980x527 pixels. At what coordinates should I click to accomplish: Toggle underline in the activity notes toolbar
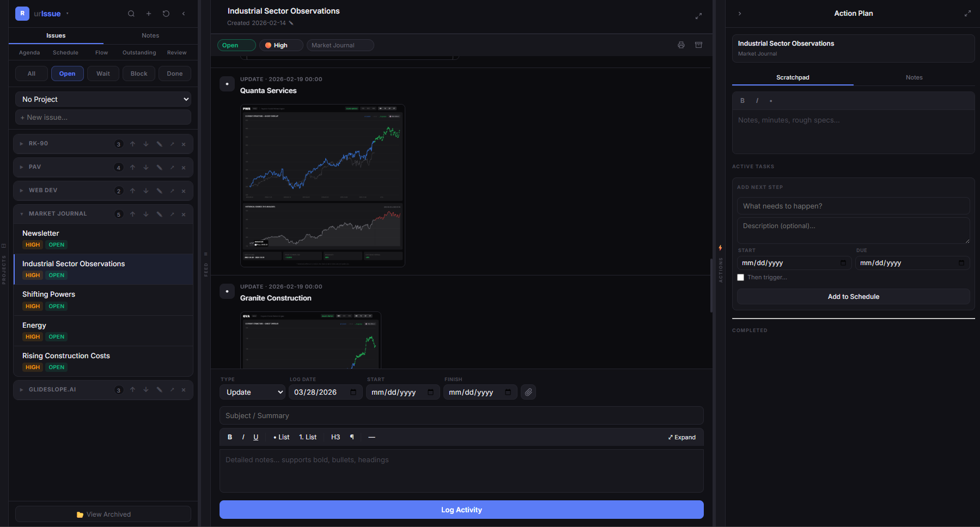click(x=256, y=437)
